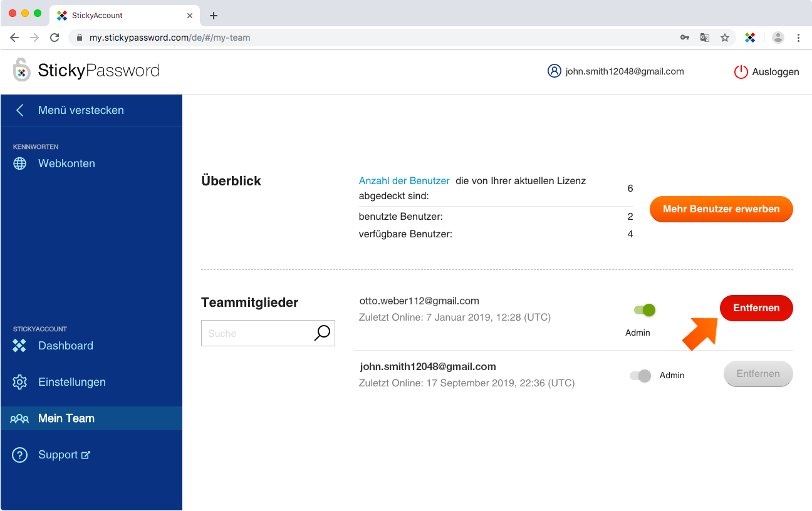Bookmark this page with the star
This screenshot has width=812, height=511.
click(x=725, y=38)
